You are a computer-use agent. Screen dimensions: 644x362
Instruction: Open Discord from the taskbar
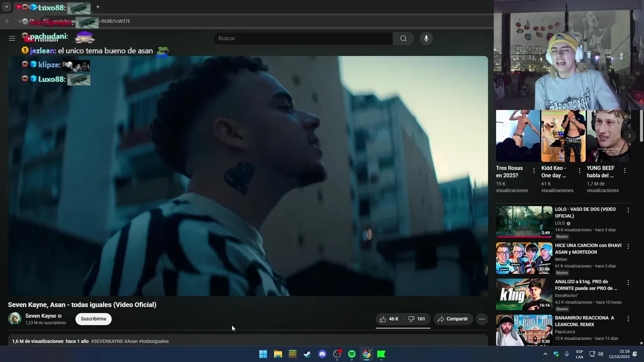(322, 354)
